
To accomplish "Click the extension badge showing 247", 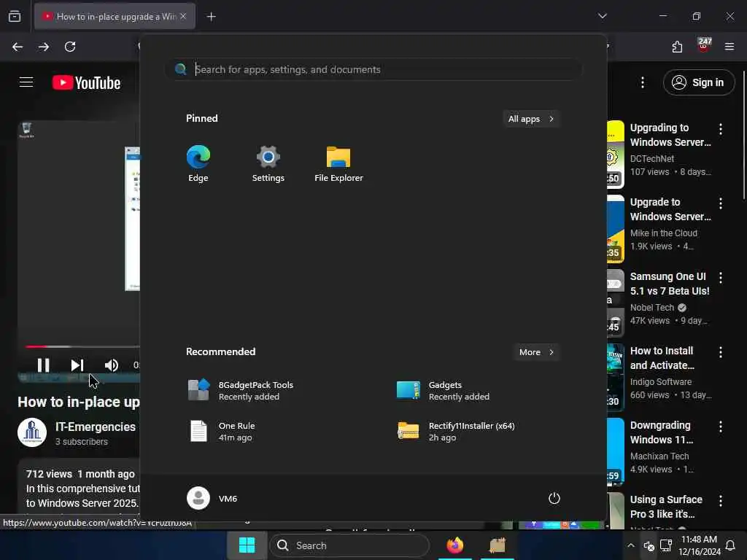I will coord(704,46).
